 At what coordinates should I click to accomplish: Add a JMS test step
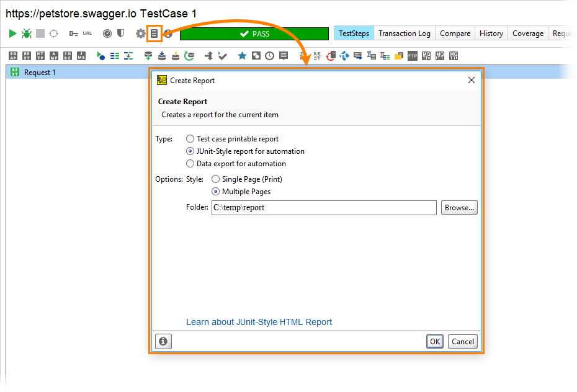(79, 55)
